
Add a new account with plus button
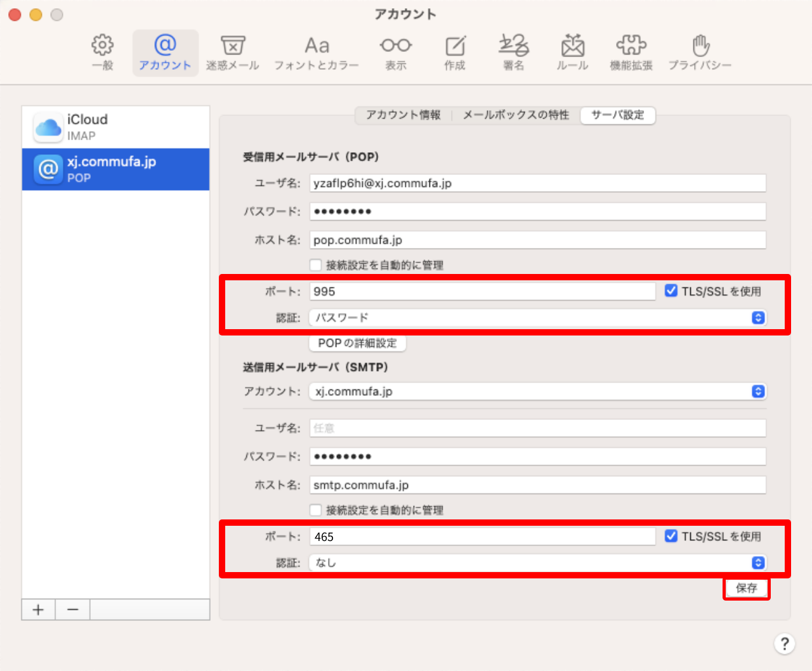(39, 610)
